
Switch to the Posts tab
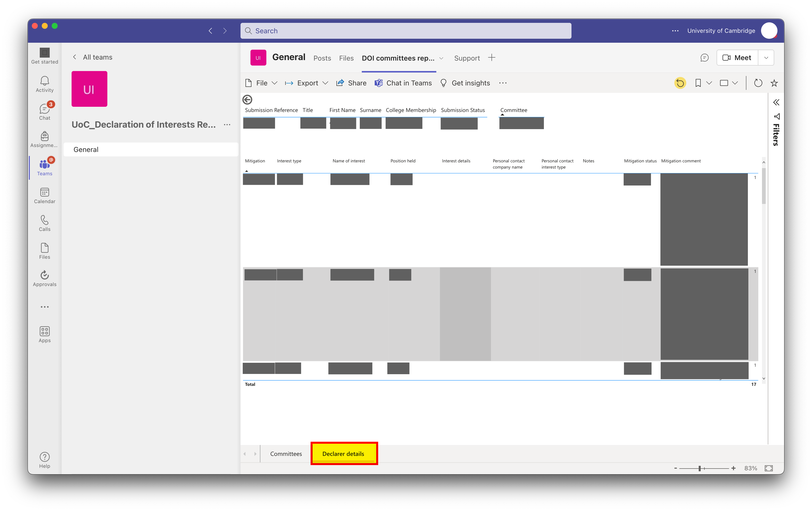322,58
